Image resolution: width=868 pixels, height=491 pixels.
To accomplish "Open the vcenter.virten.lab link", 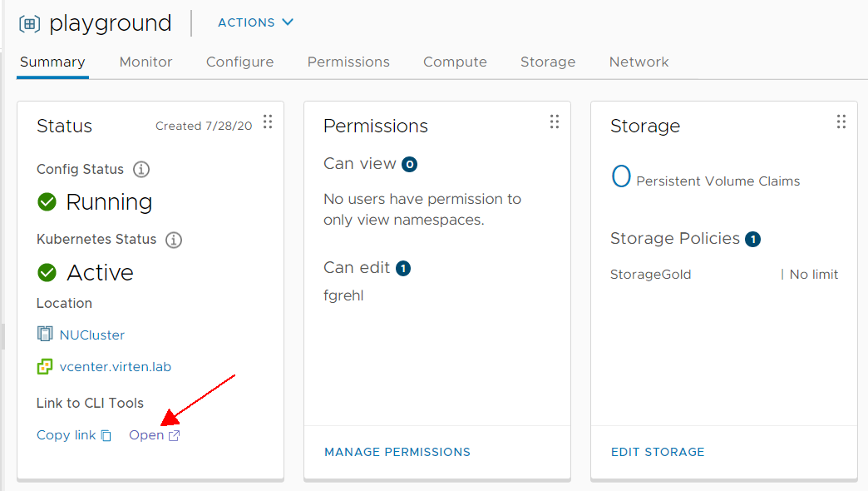I will 115,367.
